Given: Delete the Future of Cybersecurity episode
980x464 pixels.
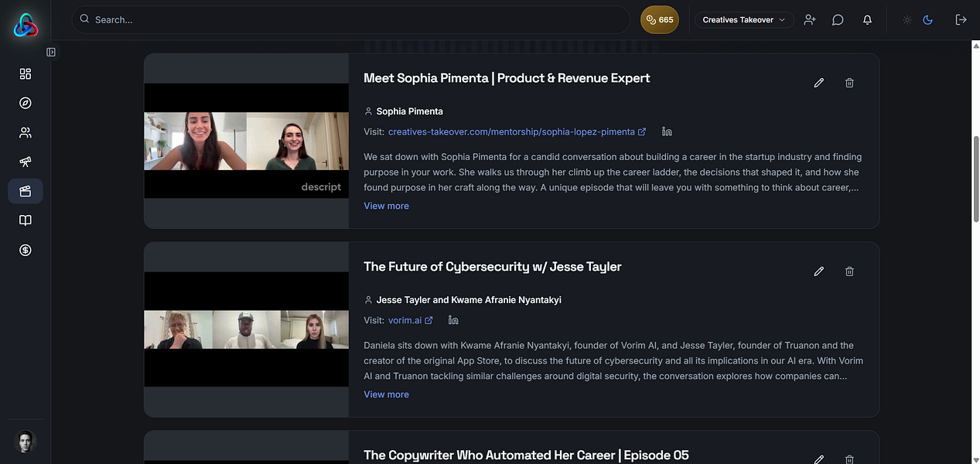Looking at the screenshot, I should tap(849, 271).
